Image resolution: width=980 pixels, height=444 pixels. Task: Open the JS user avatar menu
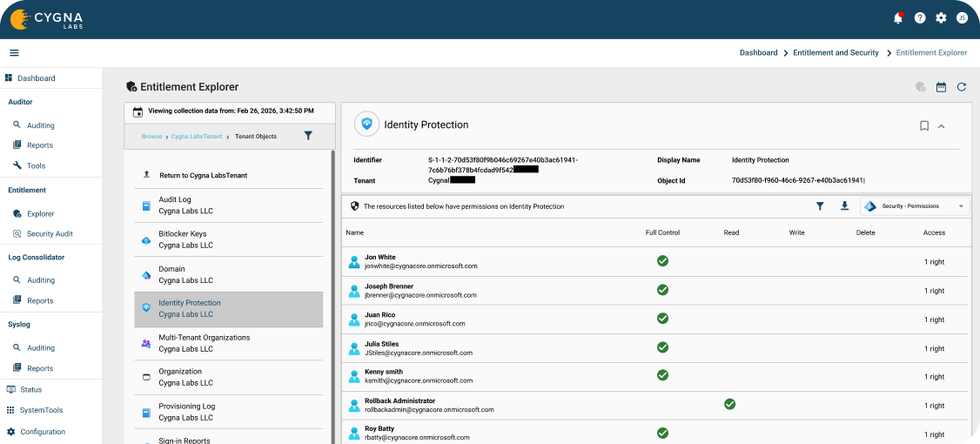962,18
